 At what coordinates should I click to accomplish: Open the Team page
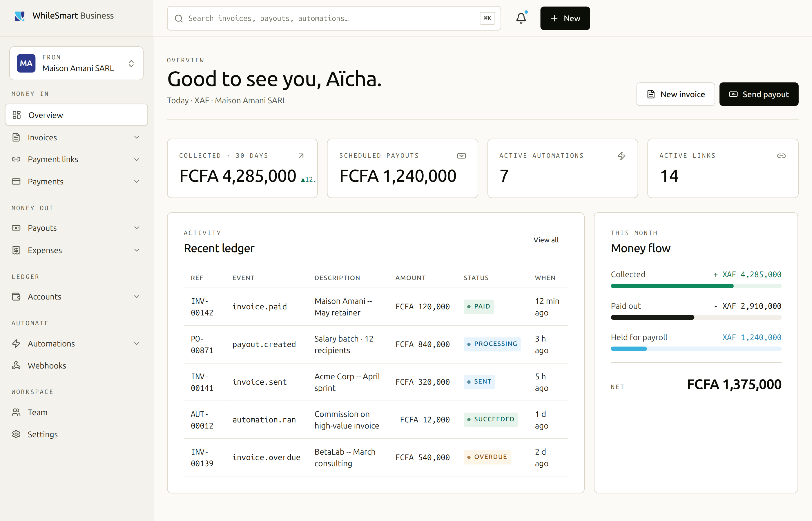pos(77,412)
